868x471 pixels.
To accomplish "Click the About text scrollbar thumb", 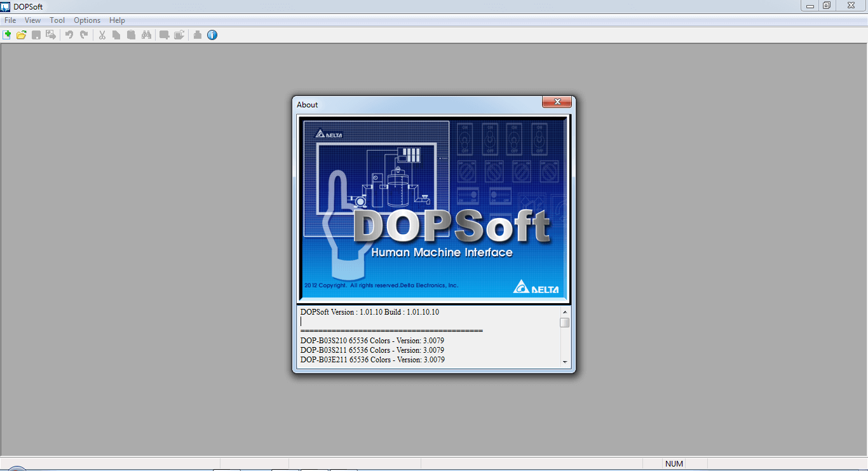I will [x=565, y=322].
